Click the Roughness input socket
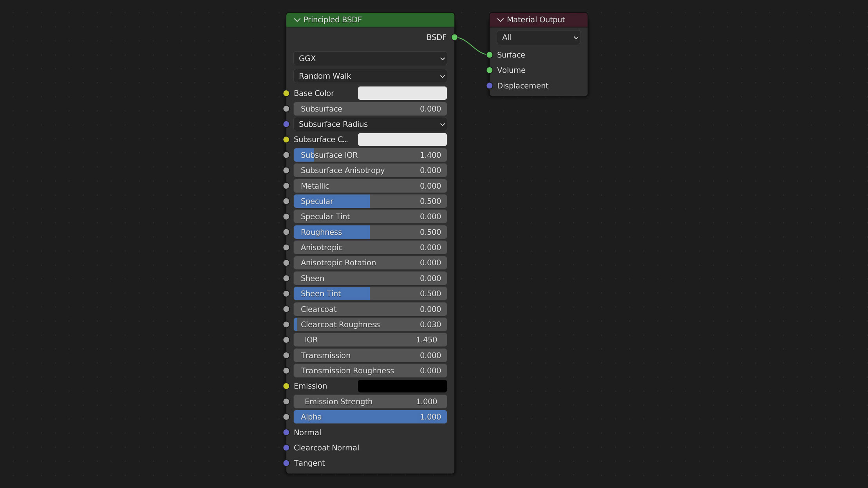 point(286,232)
